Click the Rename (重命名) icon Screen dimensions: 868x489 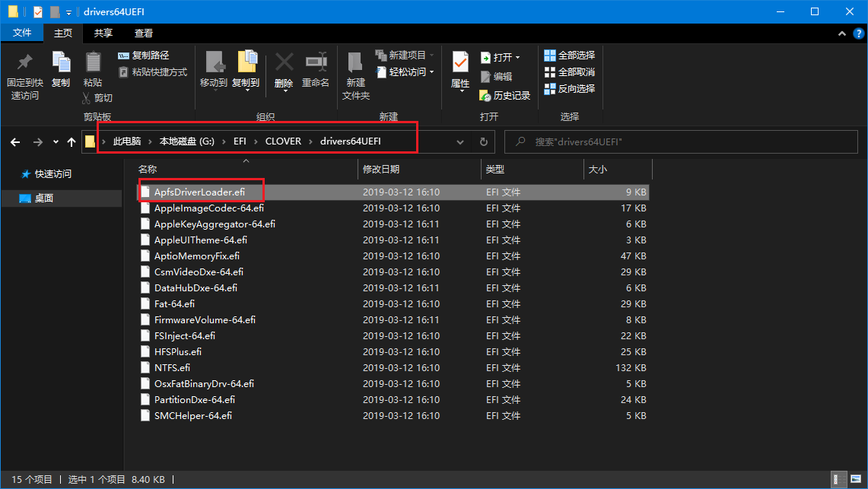click(x=316, y=62)
